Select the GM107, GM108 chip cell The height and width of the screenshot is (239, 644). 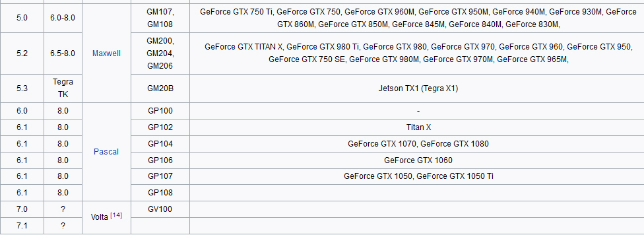(x=160, y=18)
